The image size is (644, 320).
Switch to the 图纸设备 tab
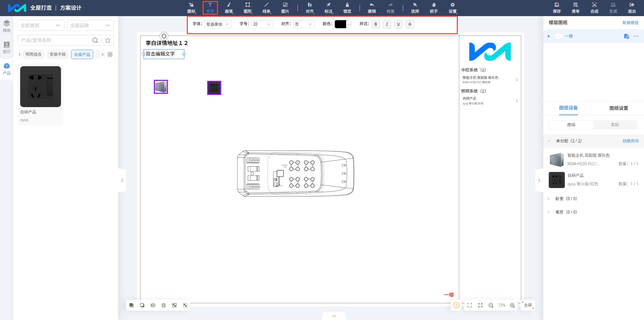coord(569,108)
